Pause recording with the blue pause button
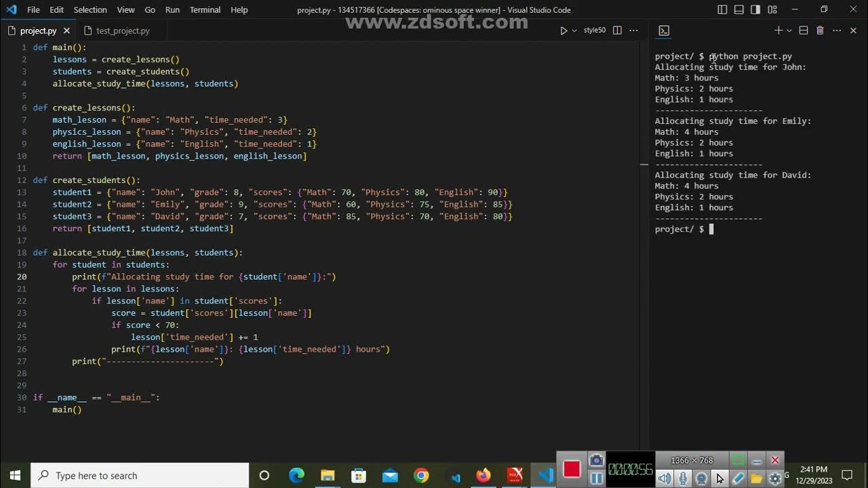This screenshot has width=868, height=488. 597,479
